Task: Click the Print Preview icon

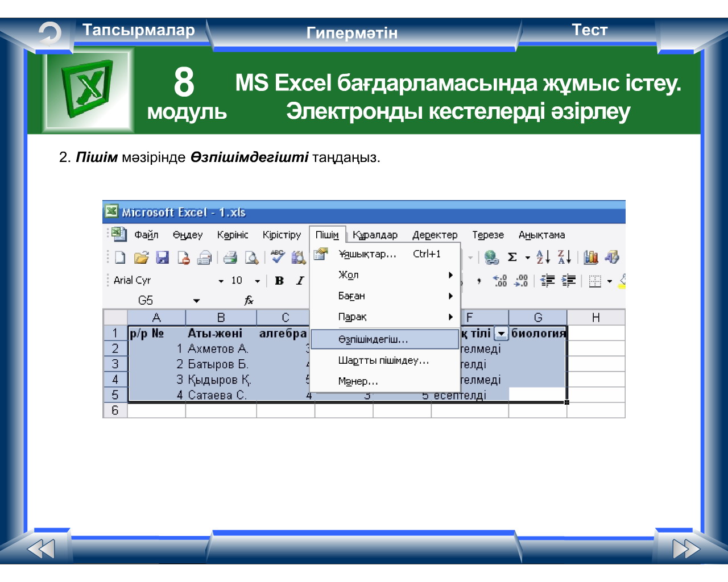Action: click(x=251, y=257)
